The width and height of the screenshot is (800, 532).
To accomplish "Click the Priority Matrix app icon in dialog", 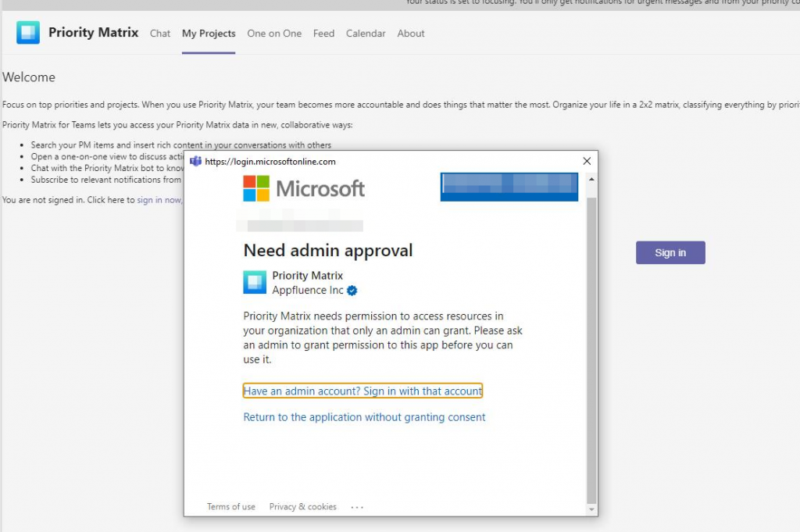I will click(254, 283).
